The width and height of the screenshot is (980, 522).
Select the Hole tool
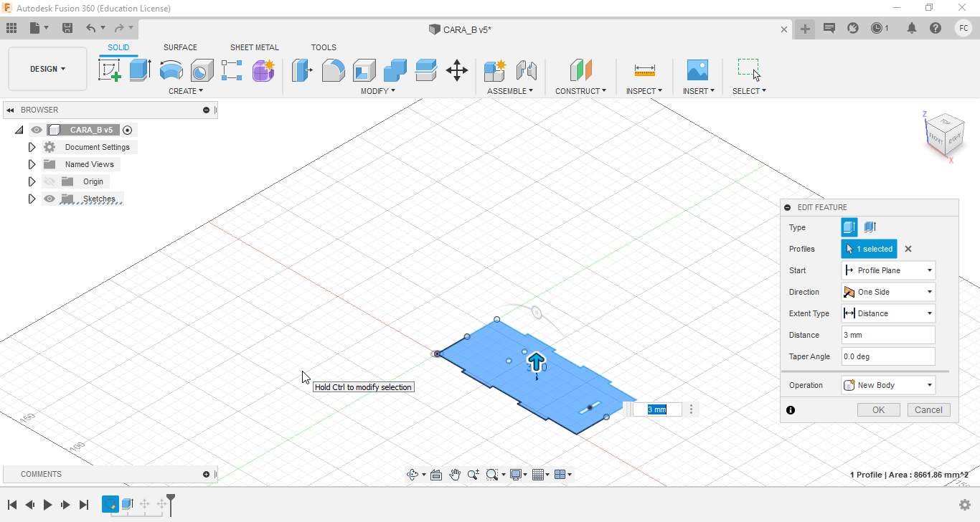[x=202, y=70]
